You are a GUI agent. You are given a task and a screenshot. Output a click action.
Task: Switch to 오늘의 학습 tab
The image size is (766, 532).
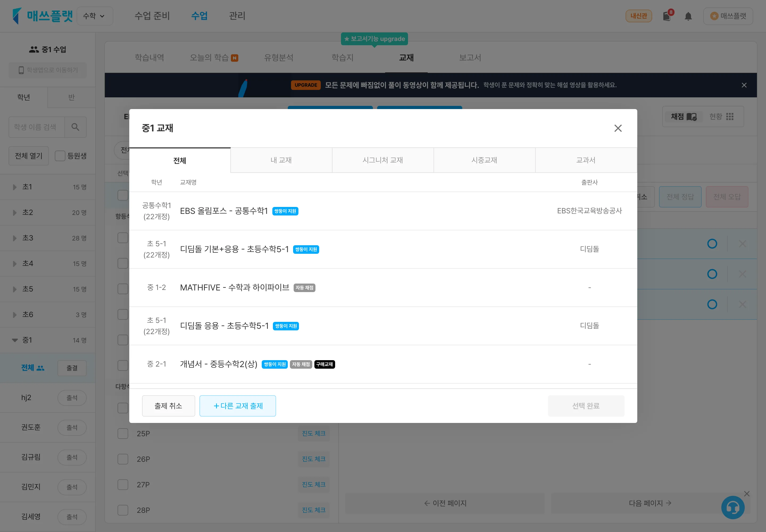click(214, 58)
